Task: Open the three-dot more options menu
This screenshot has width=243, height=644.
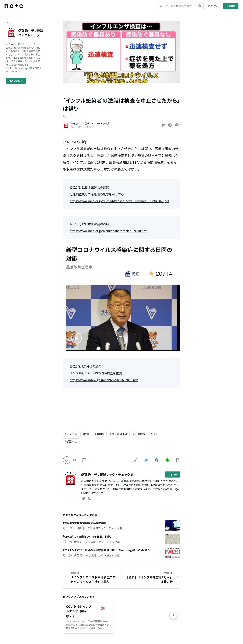Action: (x=95, y=460)
